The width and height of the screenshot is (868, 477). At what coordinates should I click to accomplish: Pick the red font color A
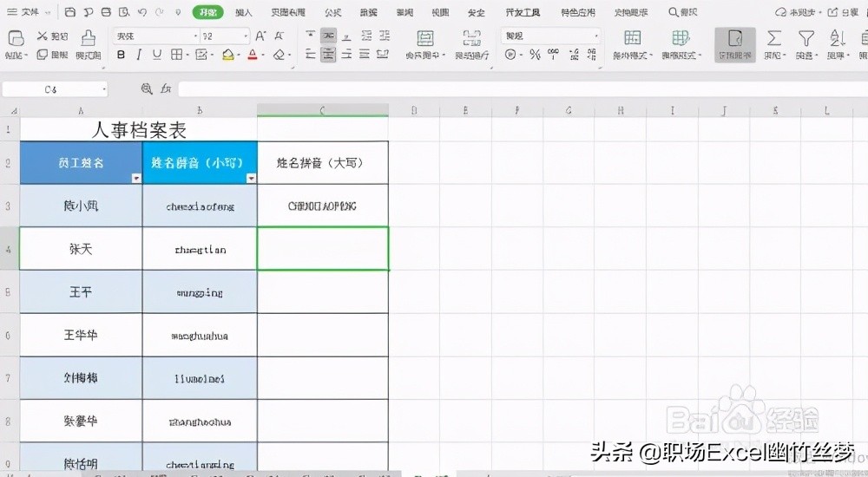(253, 55)
